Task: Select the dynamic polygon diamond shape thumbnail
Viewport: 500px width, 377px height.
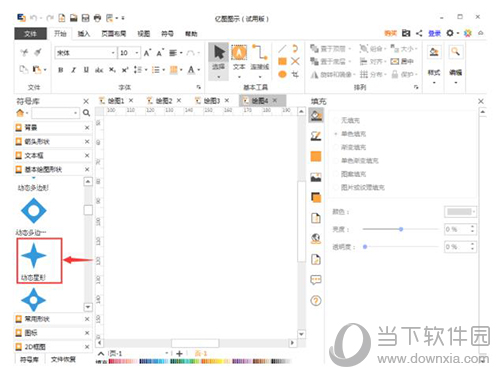Action: coord(33,210)
